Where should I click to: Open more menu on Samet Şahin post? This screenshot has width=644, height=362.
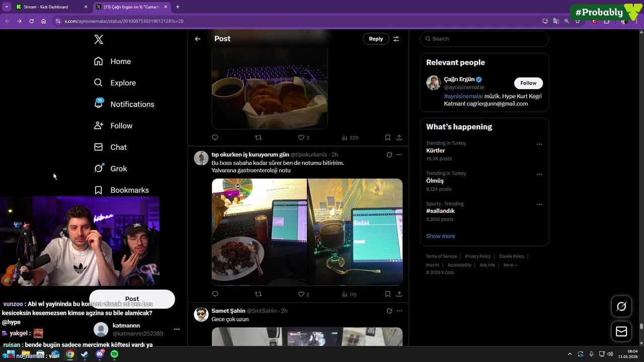pos(399,311)
